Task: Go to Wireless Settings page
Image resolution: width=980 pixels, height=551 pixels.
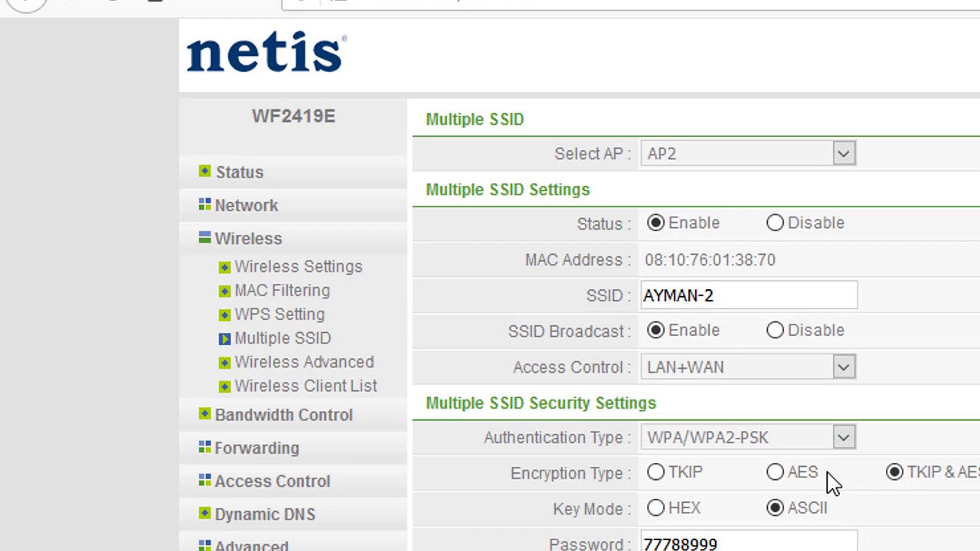Action: click(299, 266)
